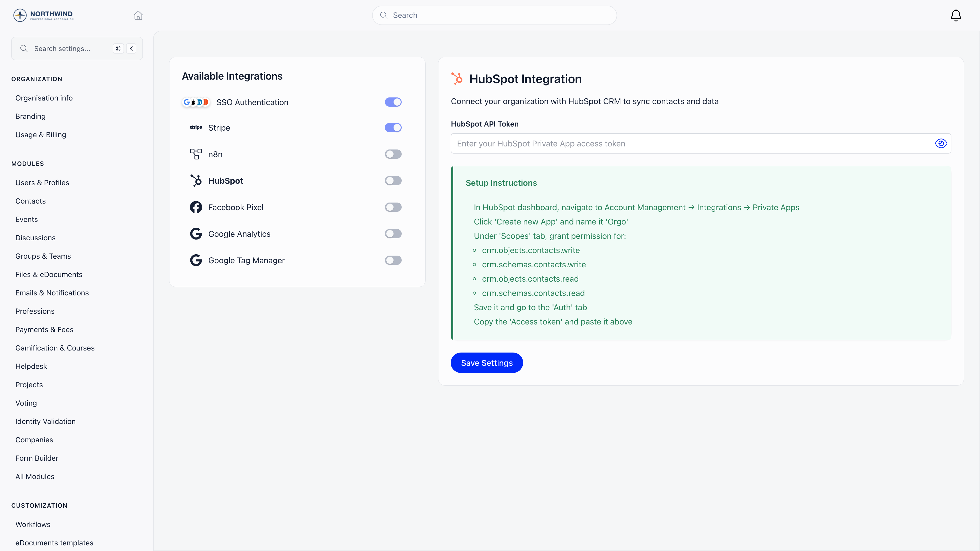
Task: Select the HubSpot integration label
Action: [226, 181]
